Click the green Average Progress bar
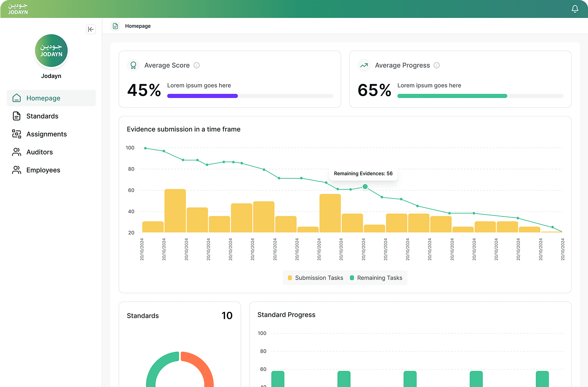Viewport: 588px width, 387px height. click(x=452, y=96)
